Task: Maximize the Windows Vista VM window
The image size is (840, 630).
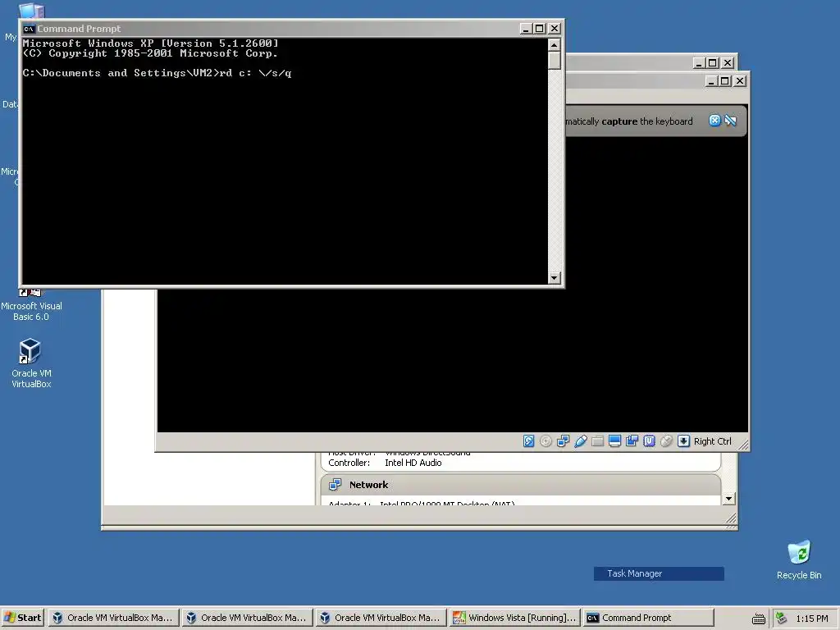Action: point(725,80)
